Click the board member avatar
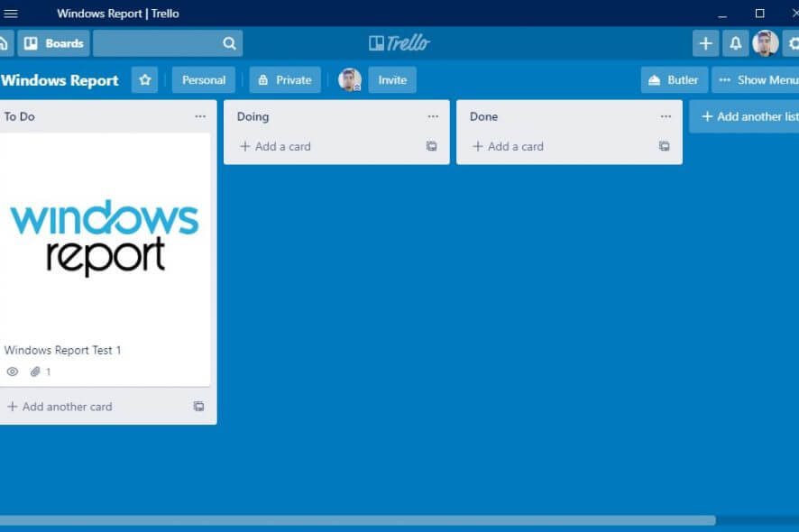Viewport: 799px width, 532px height. [350, 80]
